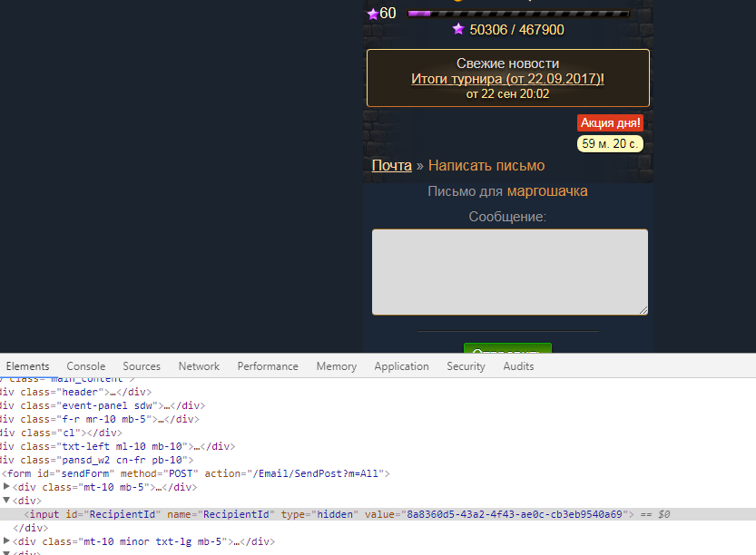Click the purple experience progress bar

tap(518, 14)
